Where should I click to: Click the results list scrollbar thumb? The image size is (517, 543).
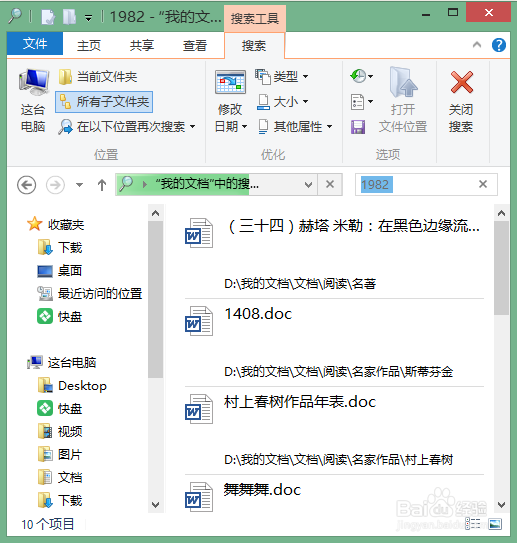tap(501, 268)
